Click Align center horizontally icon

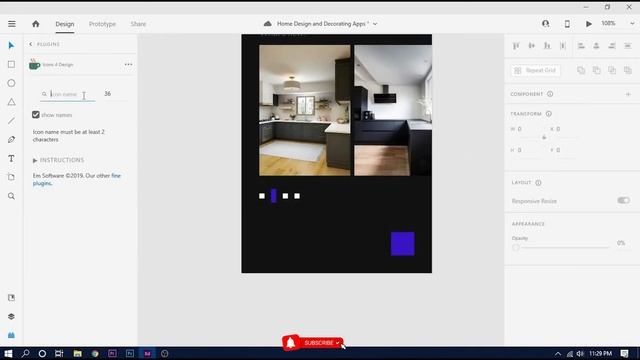click(596, 46)
